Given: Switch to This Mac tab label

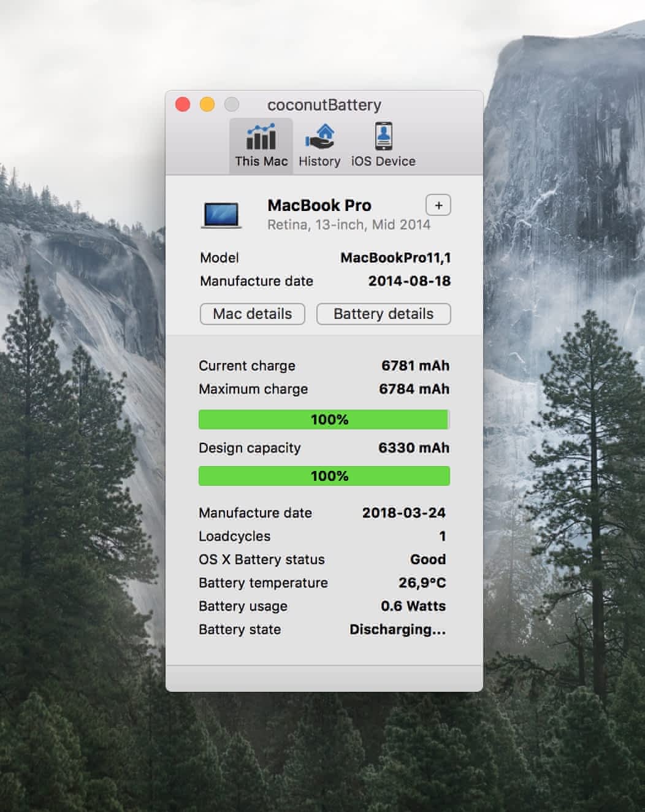Looking at the screenshot, I should (261, 161).
